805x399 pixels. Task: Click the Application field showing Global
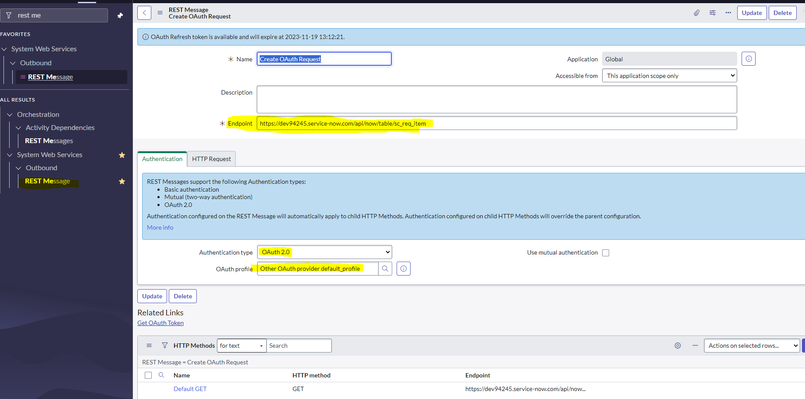pyautogui.click(x=669, y=59)
